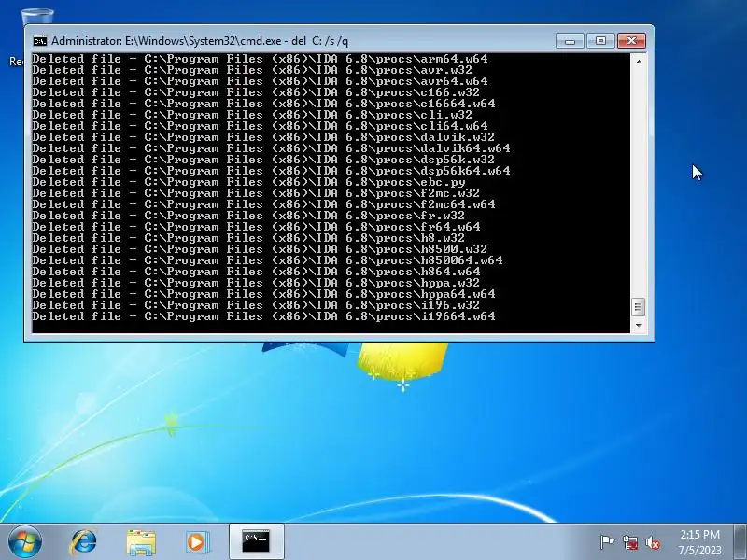This screenshot has height=560, width=747.
Task: Click the console scrollbar down arrow
Action: (639, 325)
